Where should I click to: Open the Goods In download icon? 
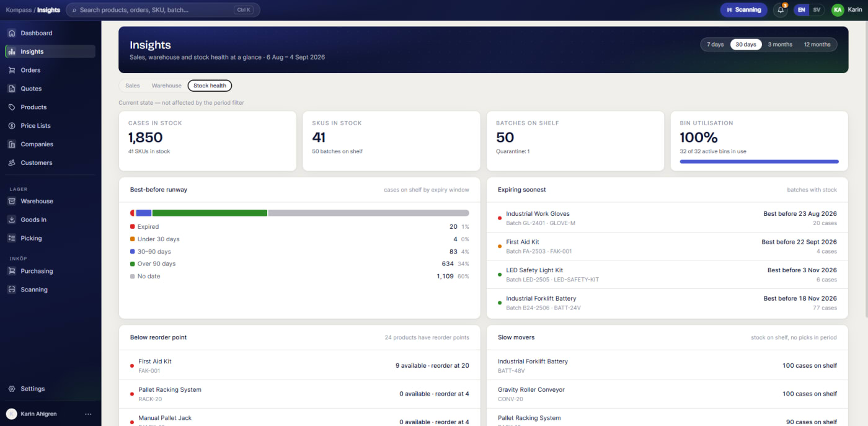click(12, 220)
